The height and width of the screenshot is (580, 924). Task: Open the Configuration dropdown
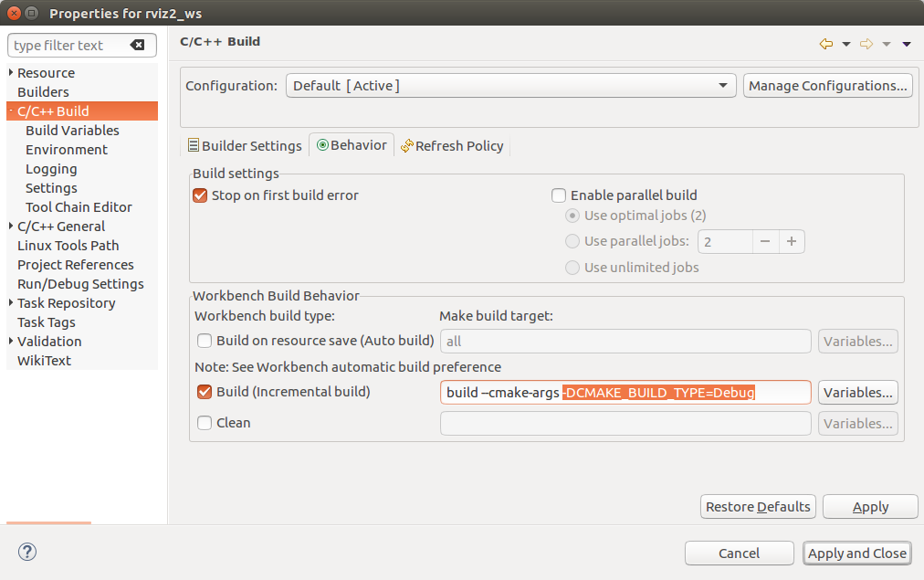coord(510,86)
